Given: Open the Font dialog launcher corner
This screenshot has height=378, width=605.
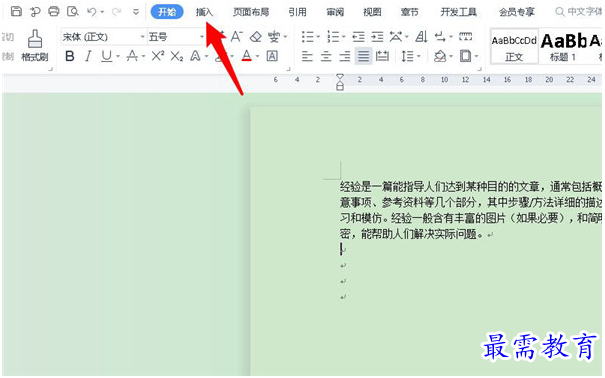Looking at the screenshot, I should click(288, 69).
